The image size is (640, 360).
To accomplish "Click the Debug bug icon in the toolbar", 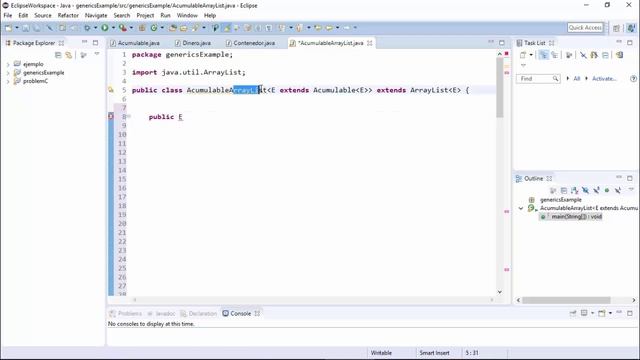I will [x=87, y=28].
